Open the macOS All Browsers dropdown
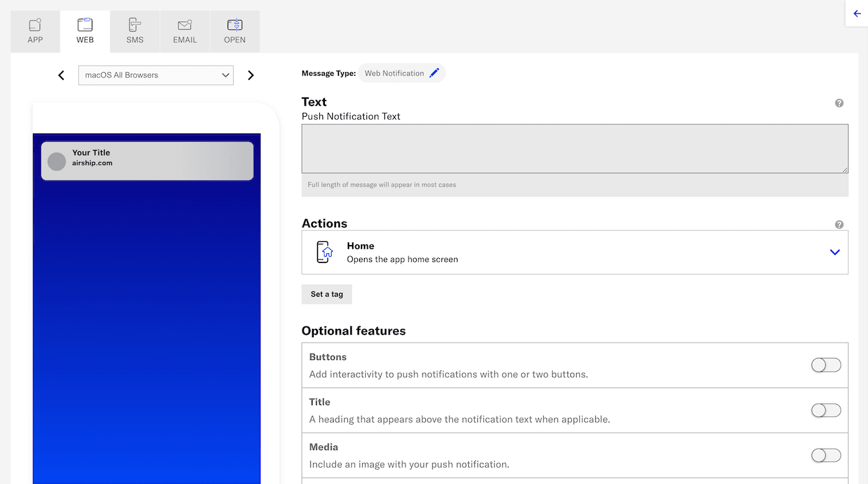 [156, 75]
